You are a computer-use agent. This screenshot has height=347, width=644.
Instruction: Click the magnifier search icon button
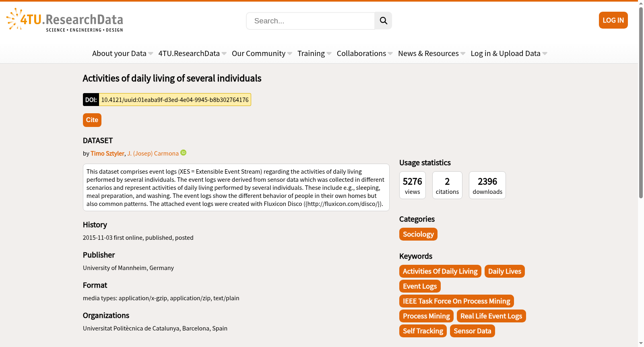[x=383, y=21]
